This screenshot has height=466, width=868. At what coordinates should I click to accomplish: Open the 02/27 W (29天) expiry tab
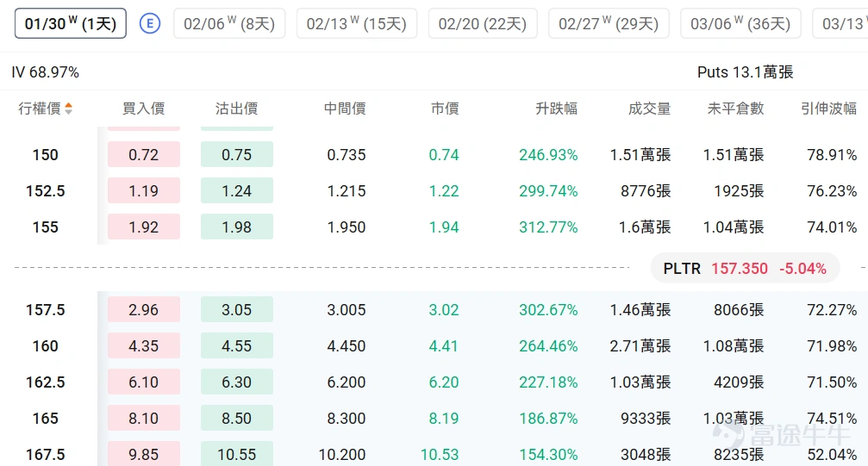tap(609, 24)
